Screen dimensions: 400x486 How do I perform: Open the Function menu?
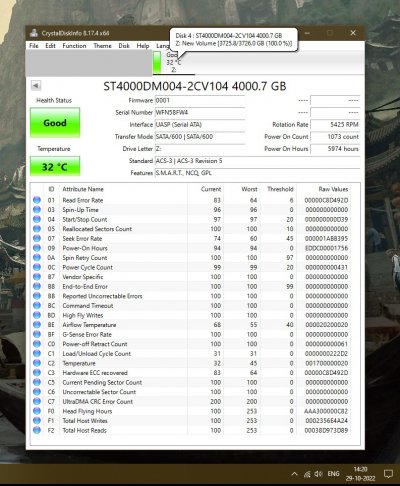pos(74,46)
